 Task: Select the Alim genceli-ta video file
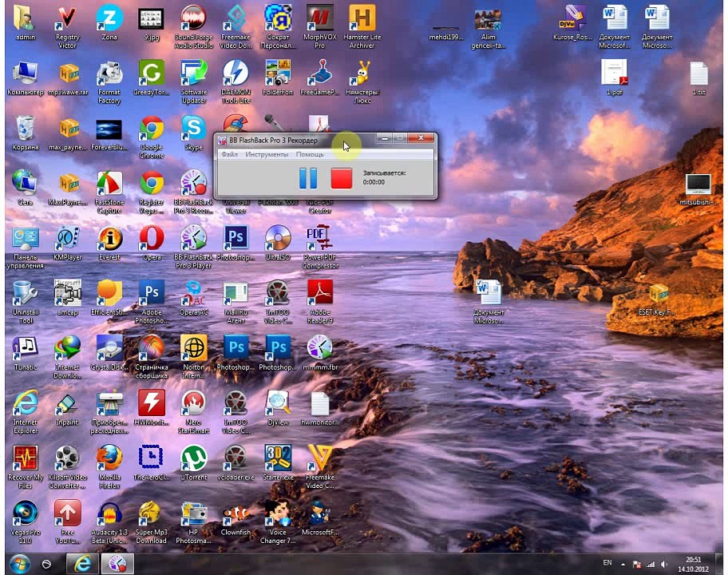(489, 27)
